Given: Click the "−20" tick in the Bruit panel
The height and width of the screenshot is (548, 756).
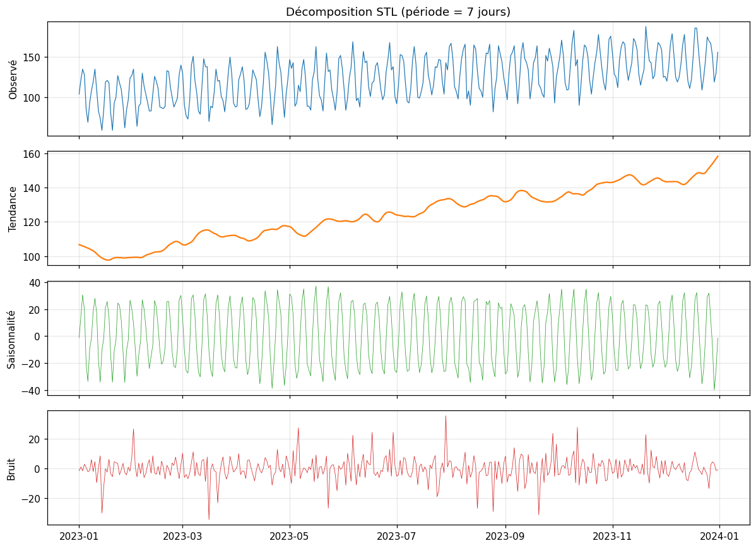Looking at the screenshot, I should [32, 498].
